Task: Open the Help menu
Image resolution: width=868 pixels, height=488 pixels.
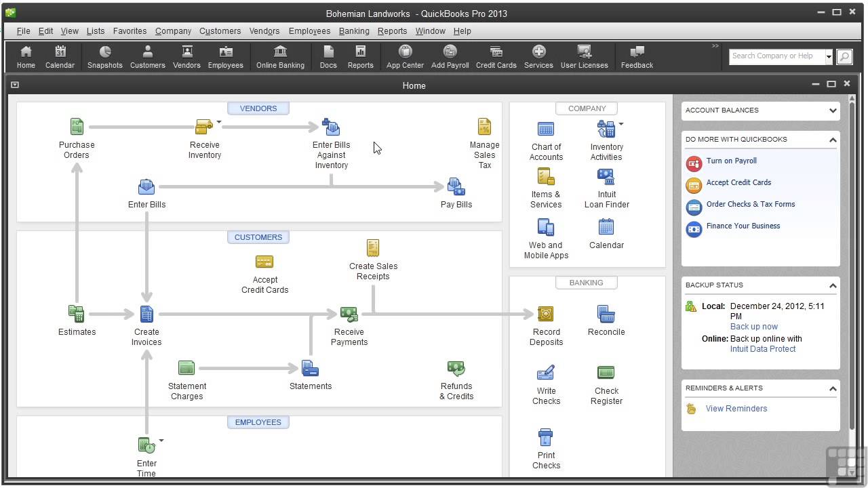Action: pyautogui.click(x=462, y=31)
